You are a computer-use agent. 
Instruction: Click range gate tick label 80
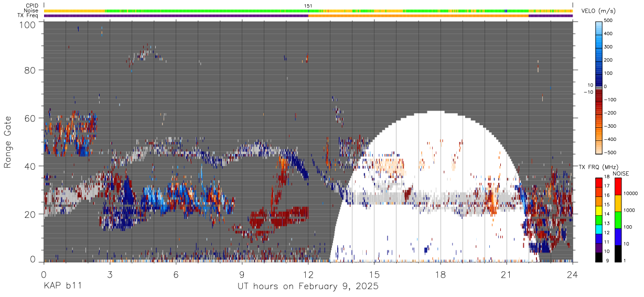click(x=29, y=70)
